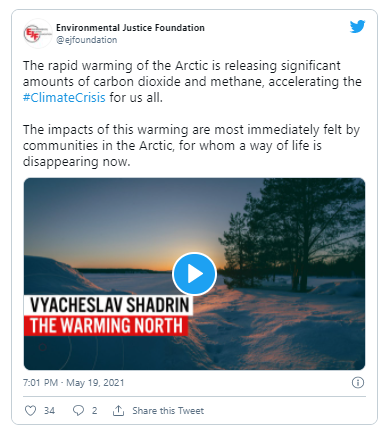Open the 7:01 PM · May 19, 2021 timestamp
This screenshot has width=386, height=432.
(x=73, y=382)
